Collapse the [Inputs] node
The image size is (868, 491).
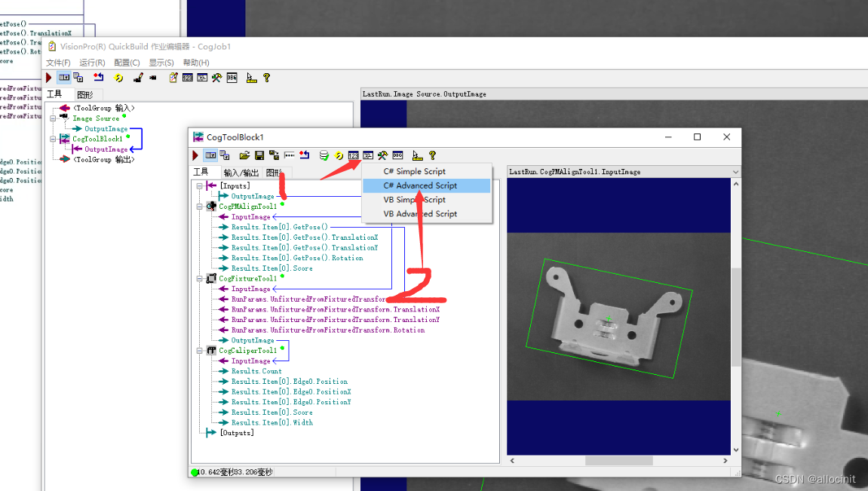coord(199,186)
